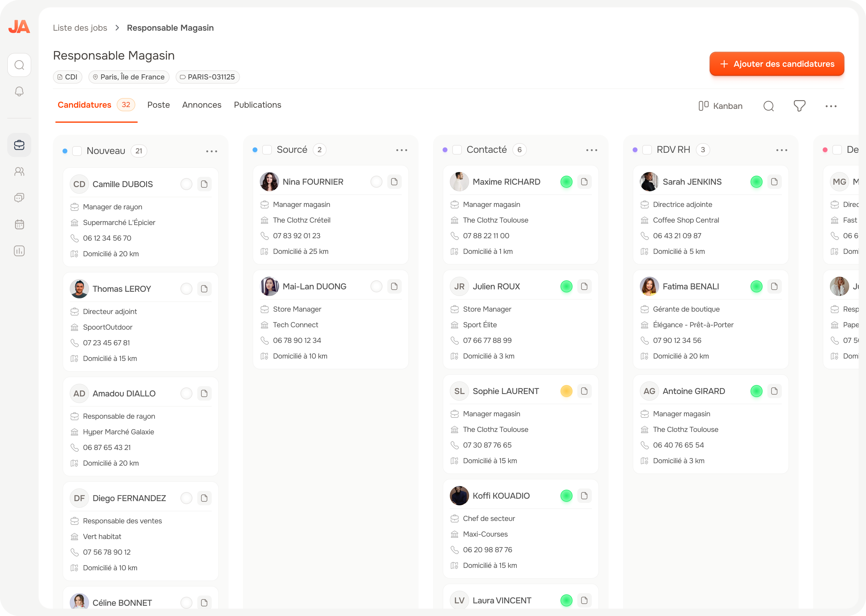Viewport: 866px width, 616px height.
Task: Open the jobs briefcase icon in sidebar
Action: tap(19, 145)
